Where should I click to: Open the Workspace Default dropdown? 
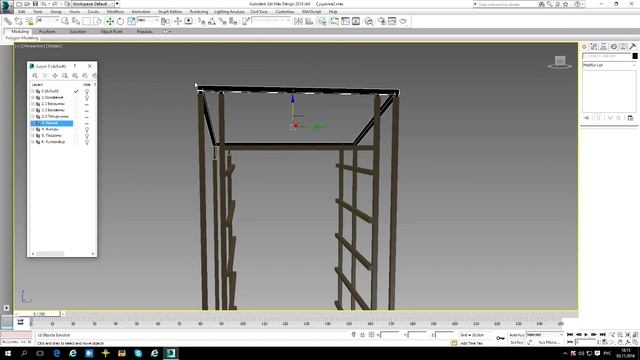(93, 4)
